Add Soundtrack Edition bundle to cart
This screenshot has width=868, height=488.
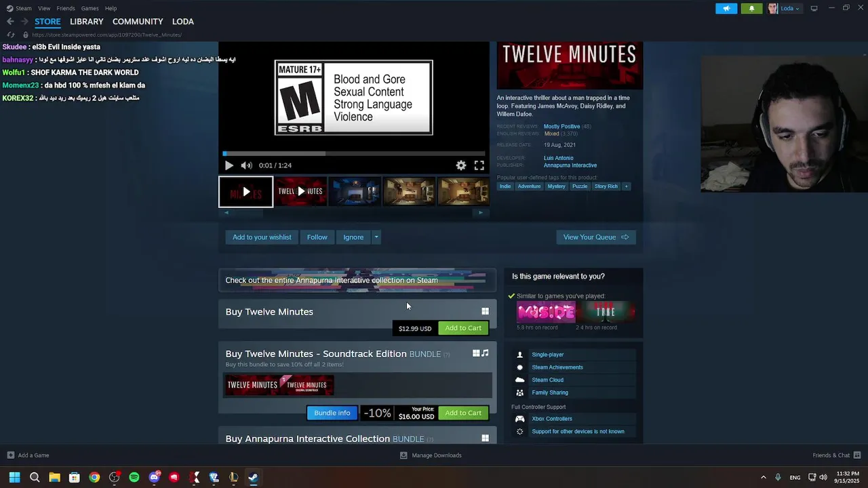[x=463, y=413]
